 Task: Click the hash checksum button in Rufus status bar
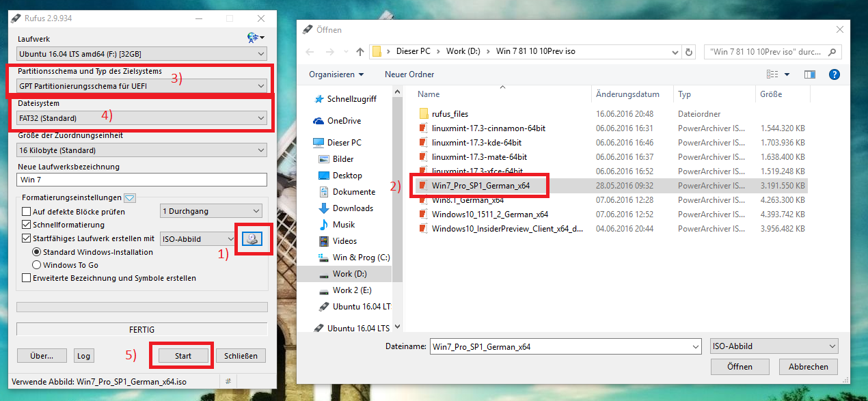[x=227, y=381]
